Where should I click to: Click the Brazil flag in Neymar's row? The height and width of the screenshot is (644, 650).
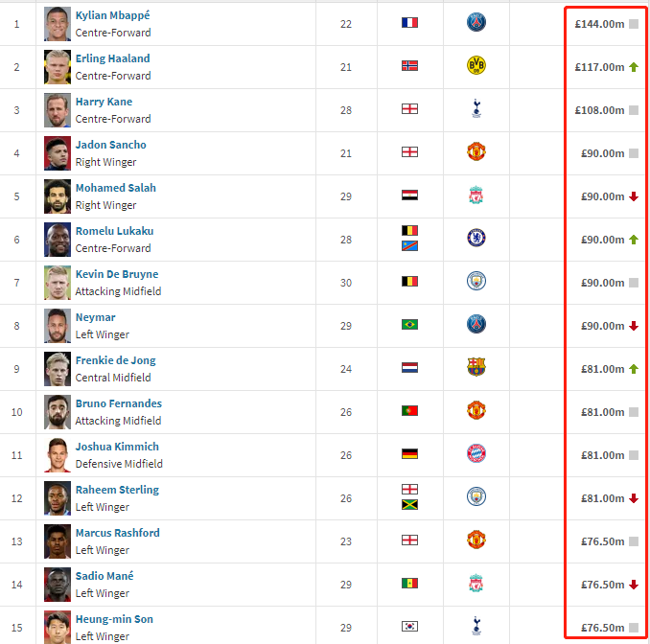pos(409,324)
